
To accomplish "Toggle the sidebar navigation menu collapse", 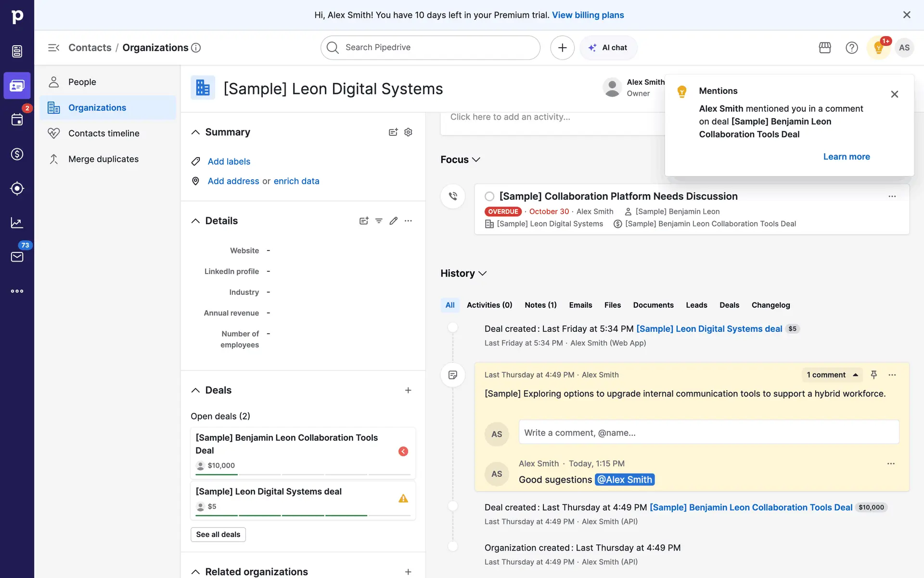I will coord(53,48).
